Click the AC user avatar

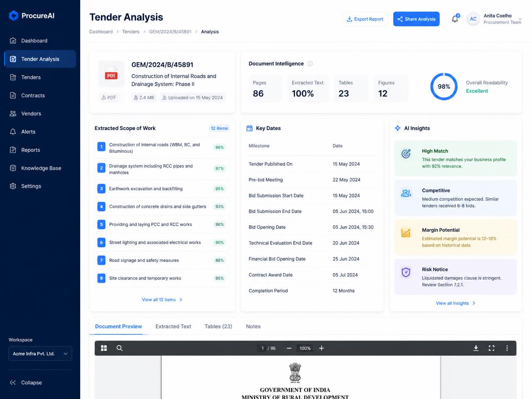coord(473,19)
